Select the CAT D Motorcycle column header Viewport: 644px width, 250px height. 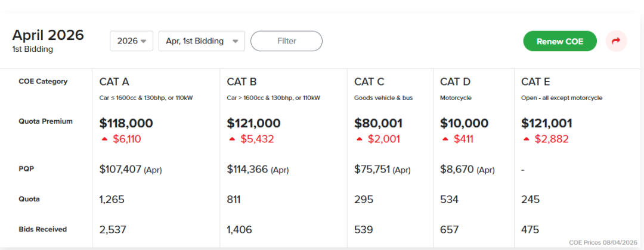(x=456, y=82)
